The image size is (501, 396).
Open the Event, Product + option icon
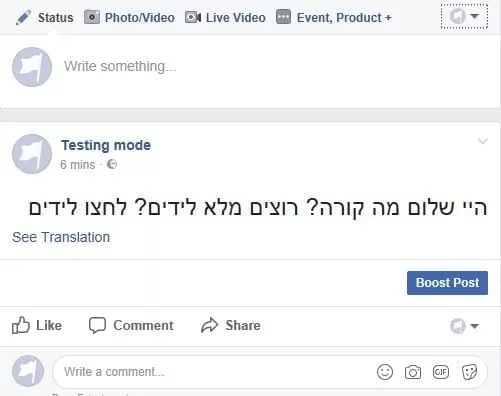pyautogui.click(x=283, y=17)
